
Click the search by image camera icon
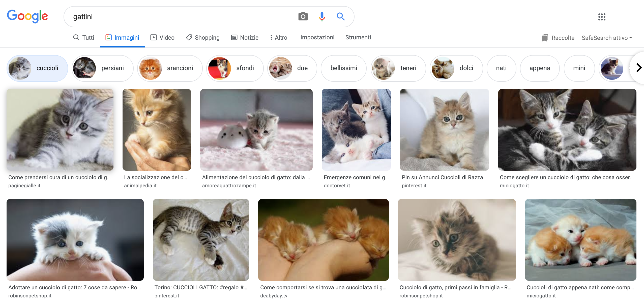pyautogui.click(x=303, y=17)
